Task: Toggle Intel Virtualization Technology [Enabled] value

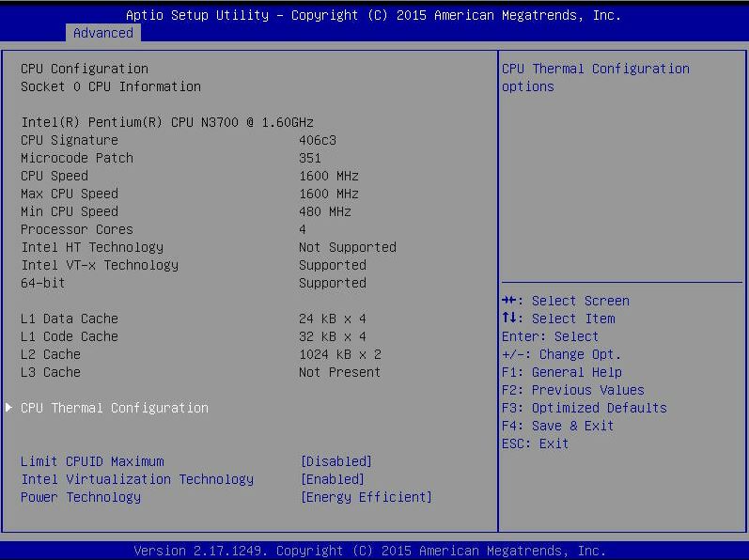Action: [332, 479]
